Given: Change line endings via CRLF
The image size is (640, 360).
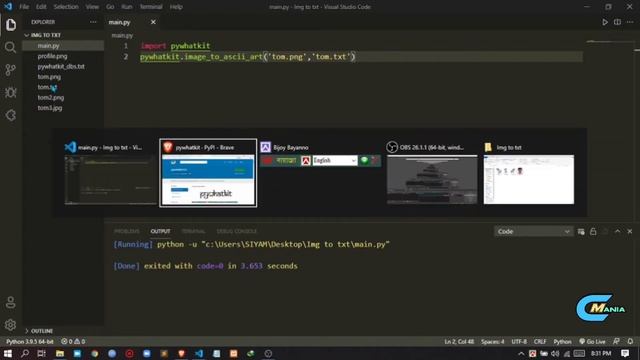Looking at the screenshot, I should tap(540, 342).
